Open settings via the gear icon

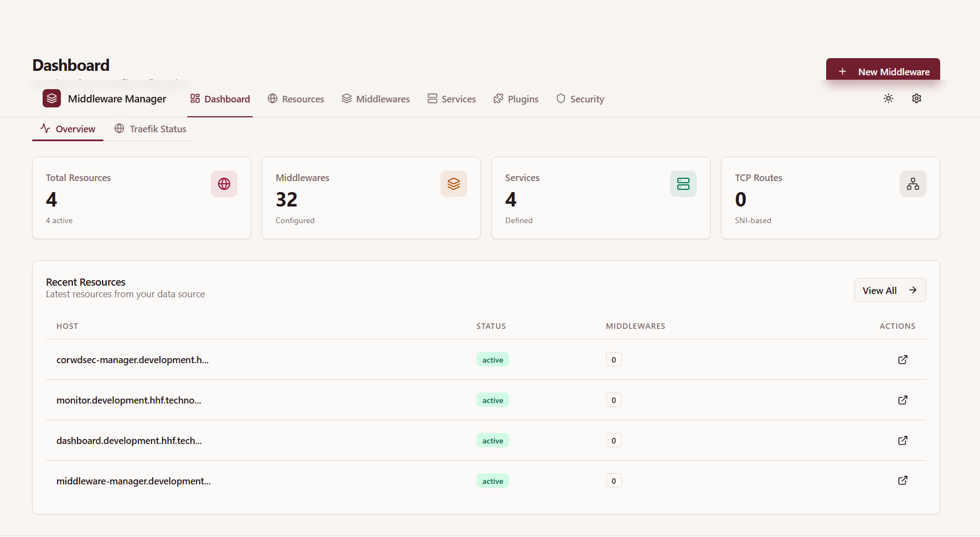pyautogui.click(x=916, y=99)
